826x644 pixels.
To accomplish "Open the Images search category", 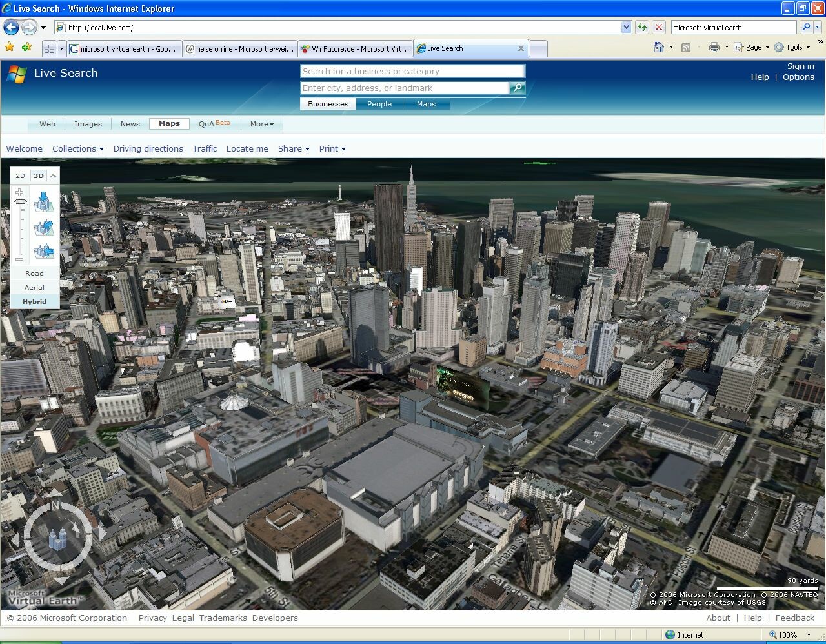I will pos(88,124).
